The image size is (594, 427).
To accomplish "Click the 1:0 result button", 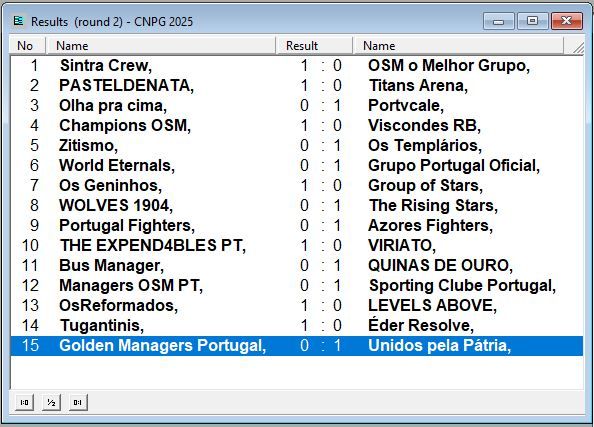I will (x=25, y=402).
